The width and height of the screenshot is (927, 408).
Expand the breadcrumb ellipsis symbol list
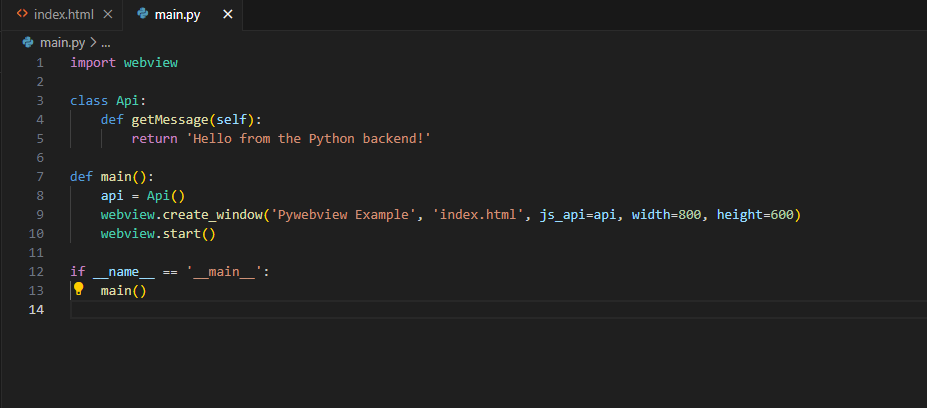[105, 42]
